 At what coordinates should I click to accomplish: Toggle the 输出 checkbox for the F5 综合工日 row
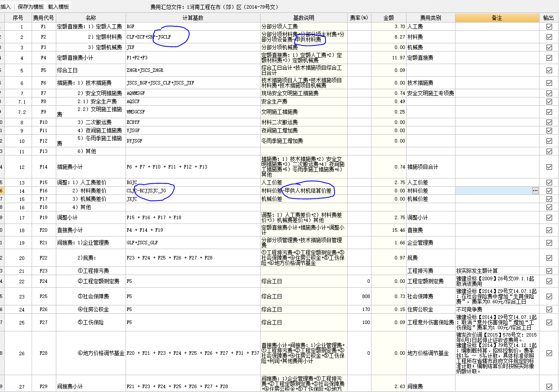[x=549, y=70]
